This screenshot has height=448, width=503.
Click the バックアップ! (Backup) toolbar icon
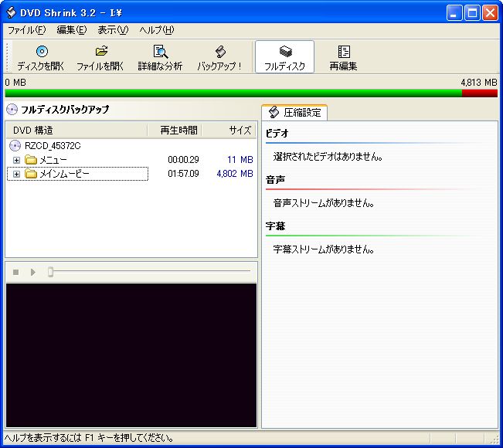[220, 51]
